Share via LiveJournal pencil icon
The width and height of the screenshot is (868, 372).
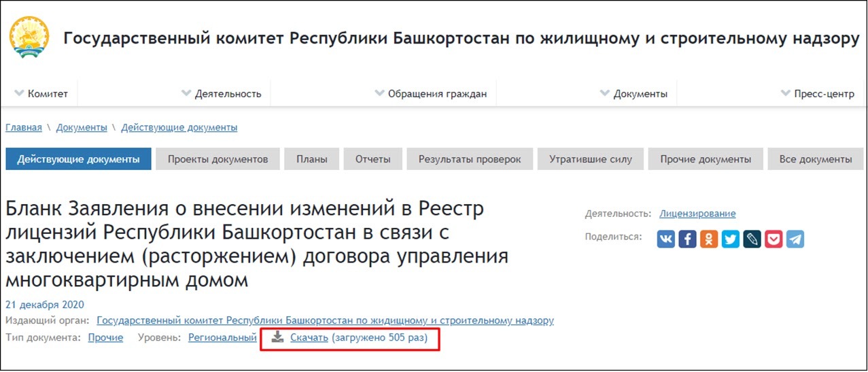(752, 239)
